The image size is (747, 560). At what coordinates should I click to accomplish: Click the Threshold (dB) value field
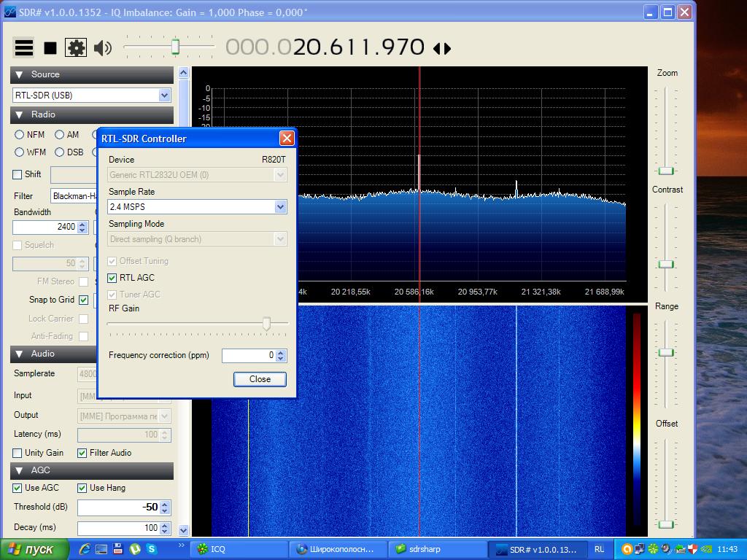(x=118, y=507)
